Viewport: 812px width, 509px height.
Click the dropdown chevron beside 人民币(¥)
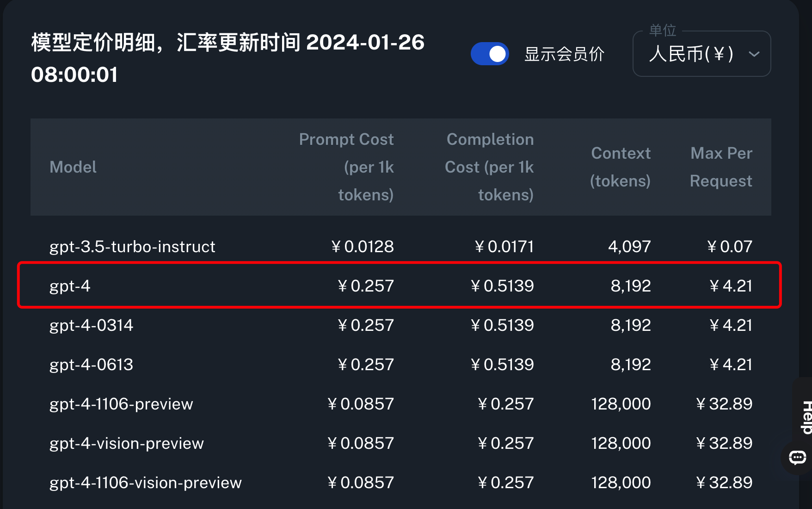754,54
